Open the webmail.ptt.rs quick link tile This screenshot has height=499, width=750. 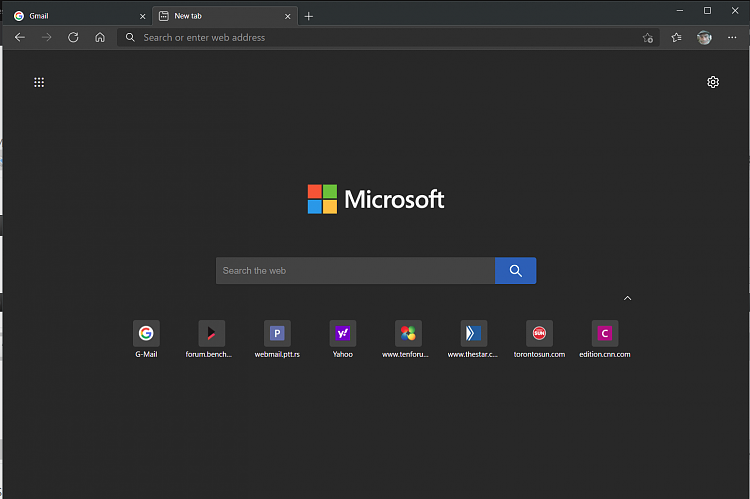tap(277, 340)
